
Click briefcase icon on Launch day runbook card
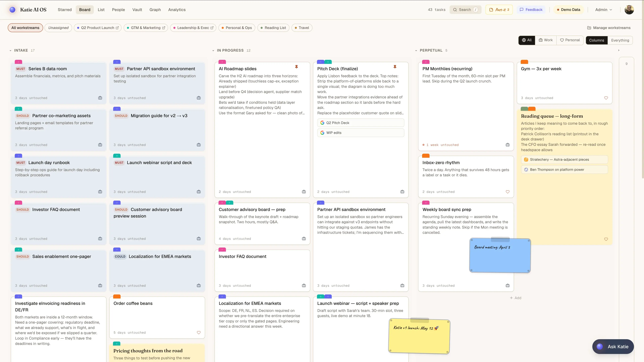(x=100, y=192)
